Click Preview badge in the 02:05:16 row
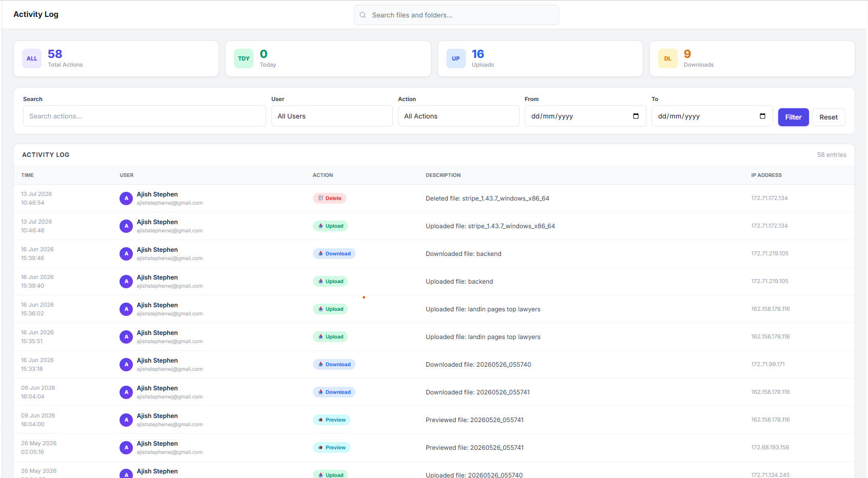The width and height of the screenshot is (868, 478). click(x=331, y=447)
